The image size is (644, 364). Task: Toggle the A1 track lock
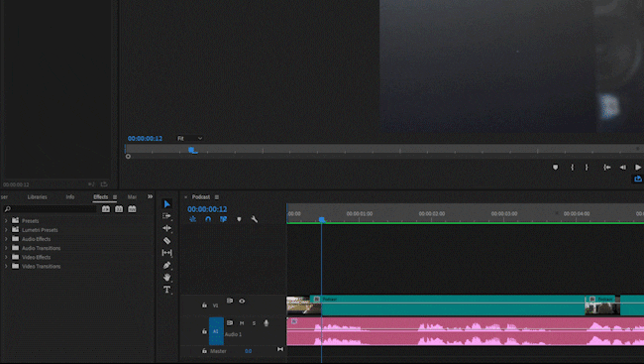(x=204, y=331)
